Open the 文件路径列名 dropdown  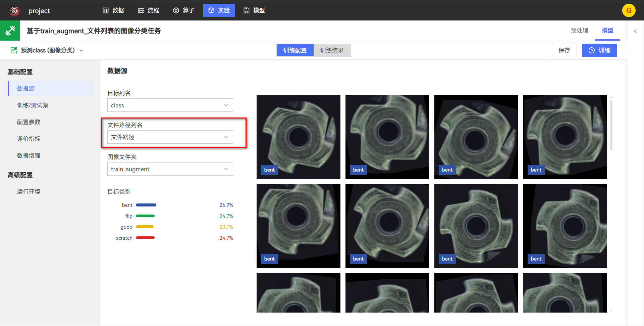tap(170, 137)
